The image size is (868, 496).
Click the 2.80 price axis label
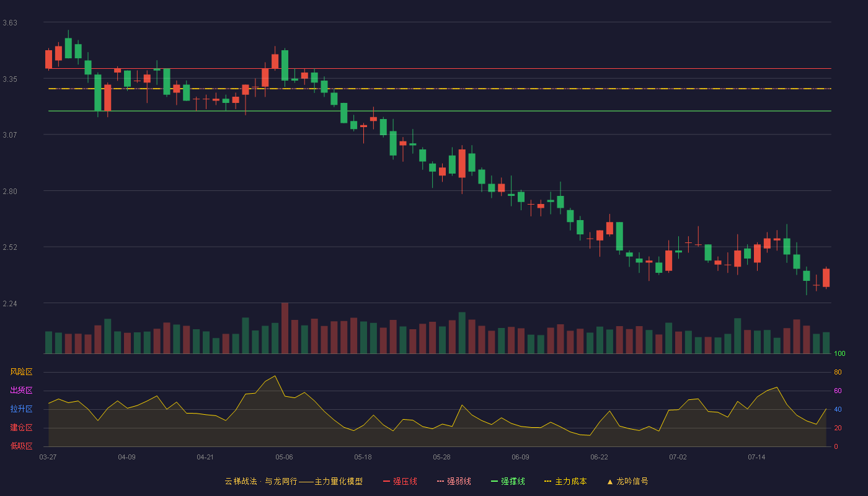[x=10, y=192]
